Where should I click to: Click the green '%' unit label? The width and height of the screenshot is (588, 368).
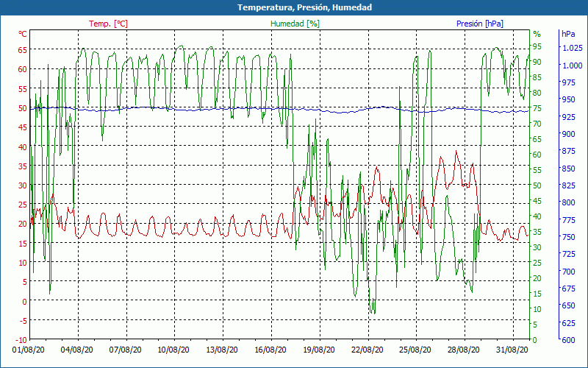pos(537,34)
